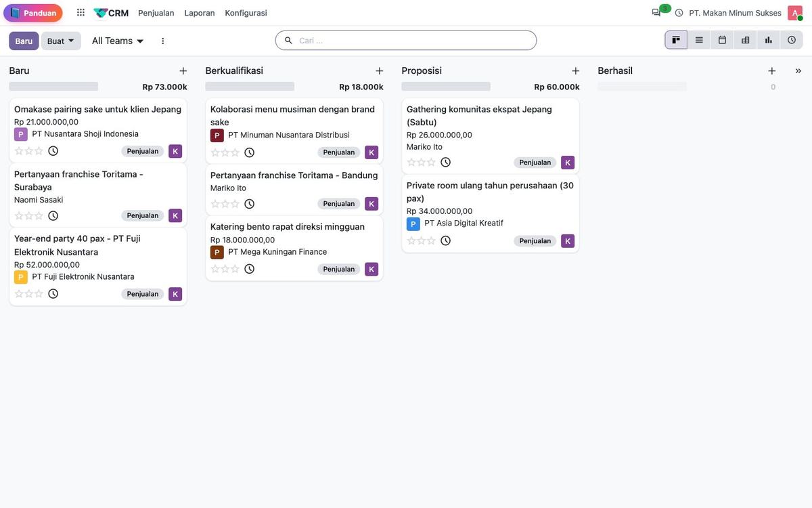Click salesperson avatar on Year-end party card
The width and height of the screenshot is (812, 508).
pos(175,294)
